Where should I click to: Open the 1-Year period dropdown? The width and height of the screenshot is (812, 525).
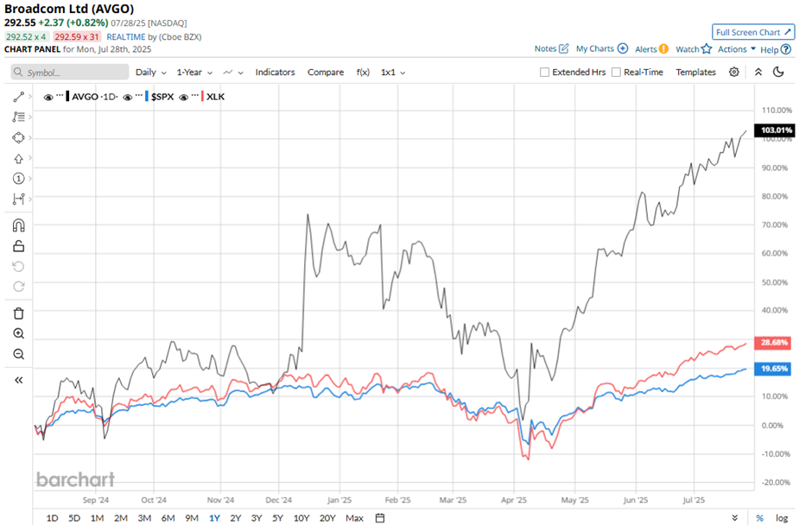194,73
